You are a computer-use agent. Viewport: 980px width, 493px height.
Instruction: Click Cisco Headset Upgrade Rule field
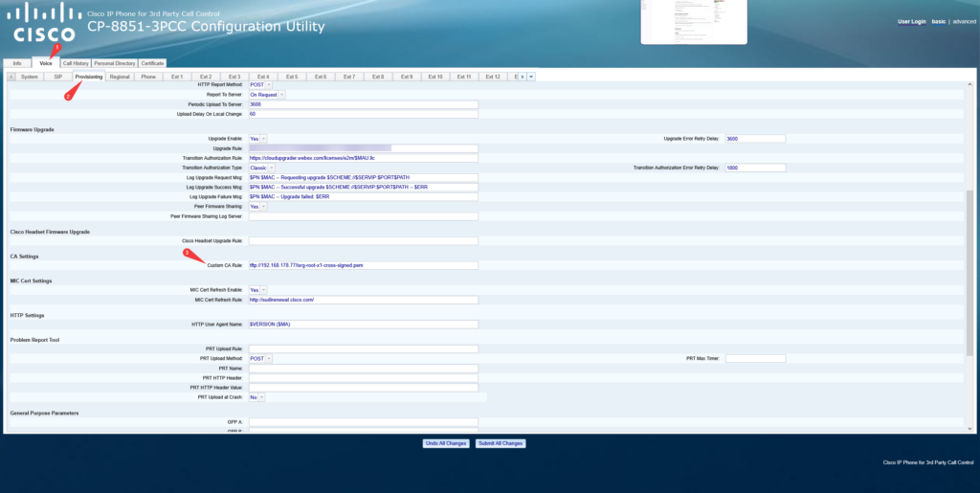pos(363,241)
